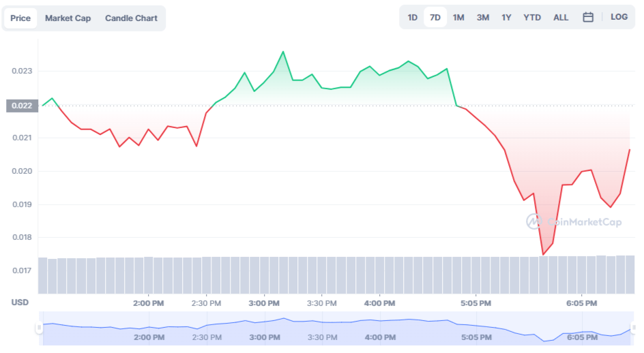This screenshot has height=353, width=644.
Task: Select the 1D time range
Action: (412, 18)
